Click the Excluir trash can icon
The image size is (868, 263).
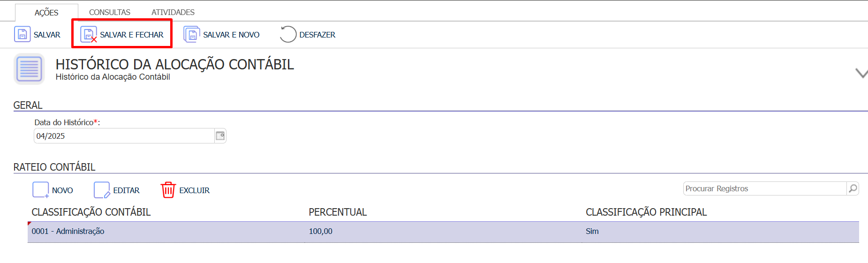pyautogui.click(x=168, y=190)
